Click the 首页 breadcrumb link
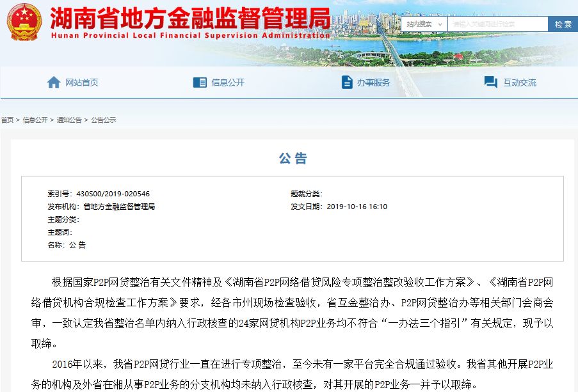The height and width of the screenshot is (392, 578). coord(7,120)
